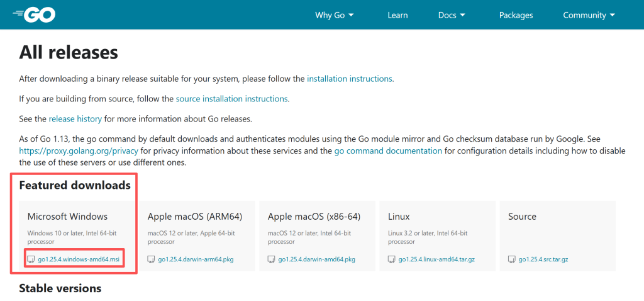Open the go command documentation link
This screenshot has height=301, width=644.
click(x=388, y=151)
